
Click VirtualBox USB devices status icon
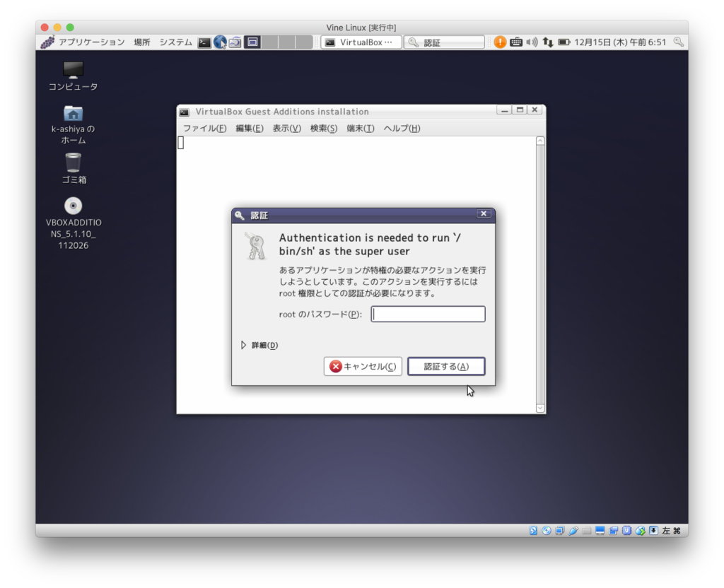tap(573, 531)
